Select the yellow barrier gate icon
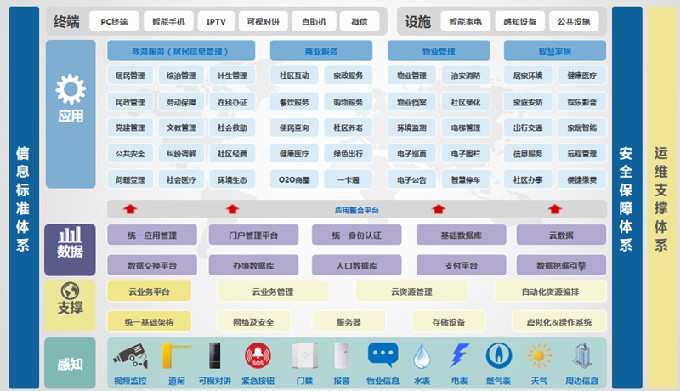The height and width of the screenshot is (391, 680). (x=176, y=355)
